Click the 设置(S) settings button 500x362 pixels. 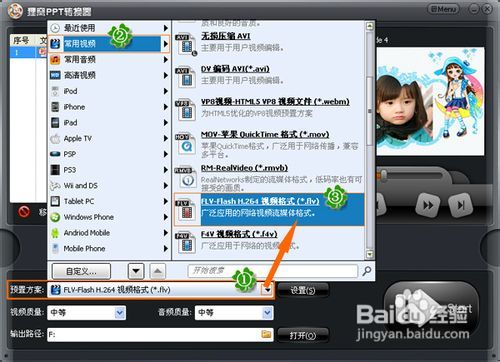[303, 290]
